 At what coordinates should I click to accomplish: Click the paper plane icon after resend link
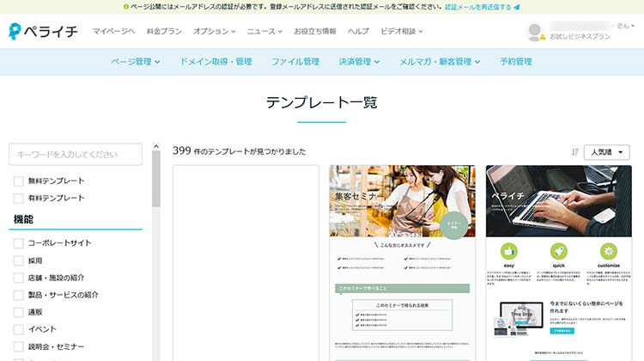(517, 7)
